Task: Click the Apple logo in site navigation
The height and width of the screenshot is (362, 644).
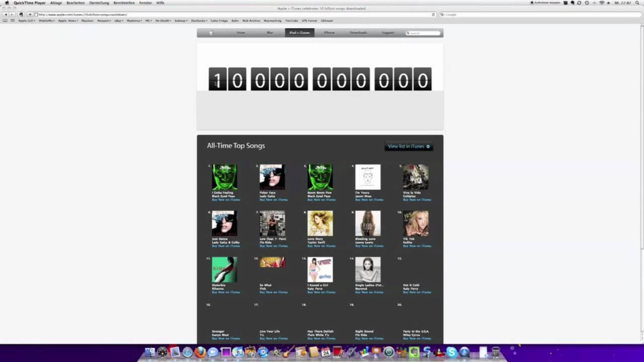Action: tap(211, 33)
